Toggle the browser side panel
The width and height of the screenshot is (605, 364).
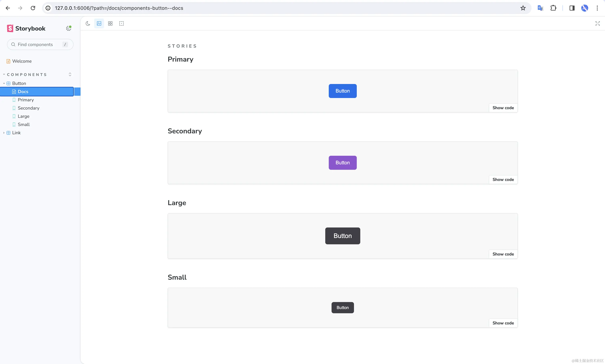[x=572, y=8]
